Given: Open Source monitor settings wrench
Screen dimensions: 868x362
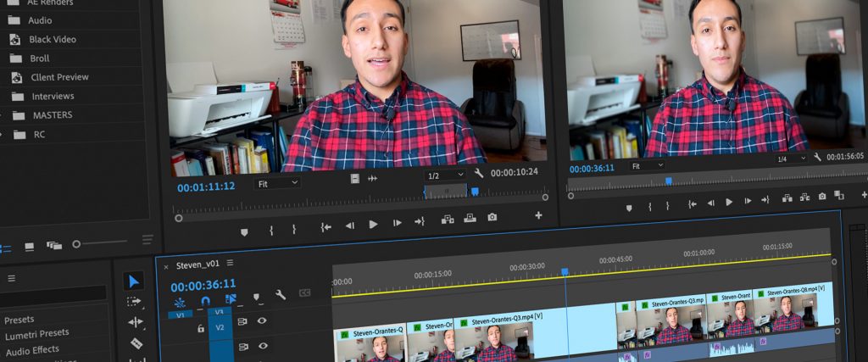Looking at the screenshot, I should 479,173.
